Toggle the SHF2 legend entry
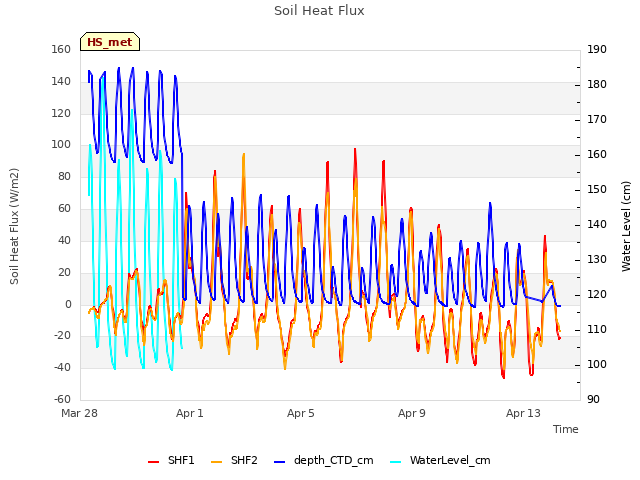The width and height of the screenshot is (640, 480). 234,460
